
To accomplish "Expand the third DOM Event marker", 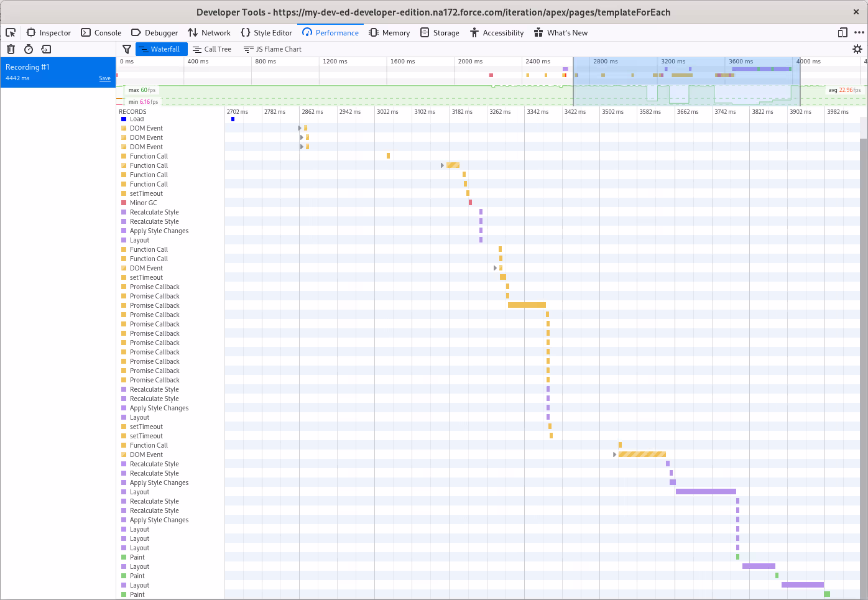I will pos(302,147).
